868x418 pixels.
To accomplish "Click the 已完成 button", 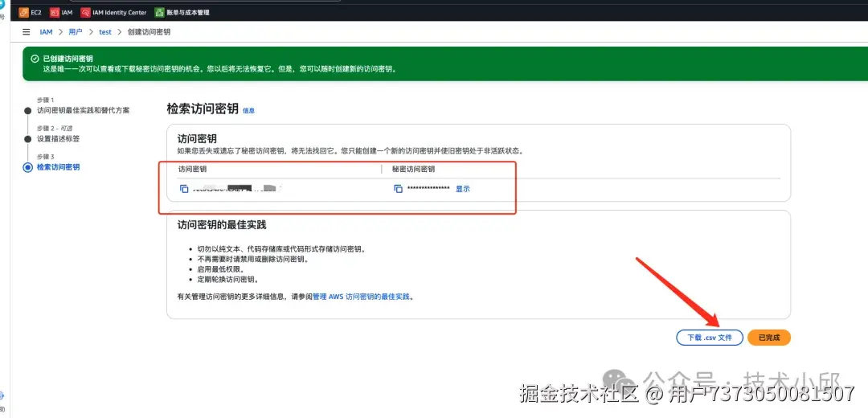I will click(x=769, y=337).
